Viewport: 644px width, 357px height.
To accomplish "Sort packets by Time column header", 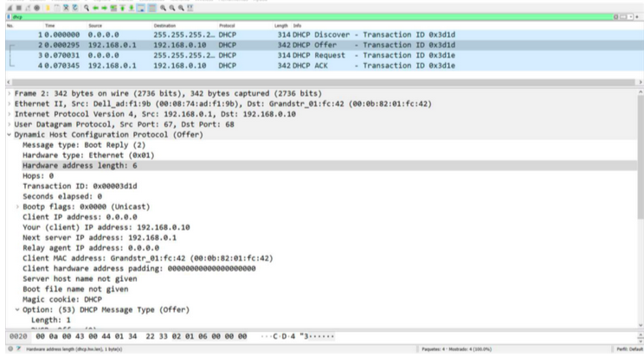I will point(49,25).
